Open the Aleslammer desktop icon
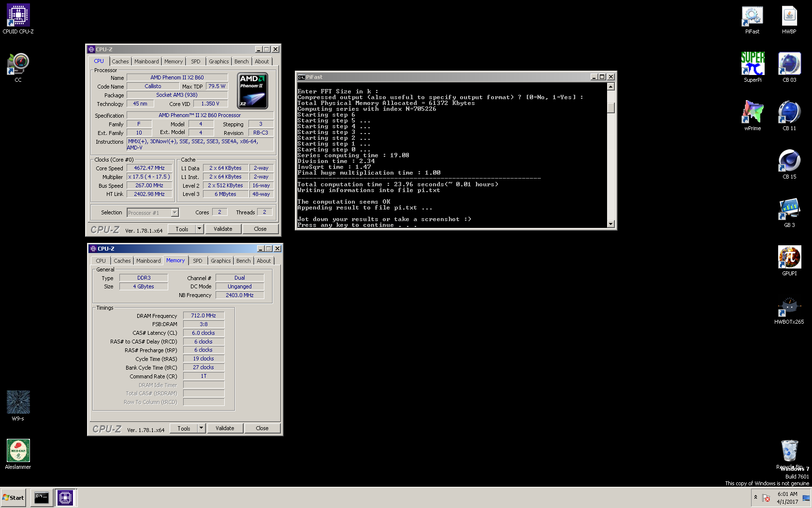This screenshot has height=508, width=812. tap(18, 455)
